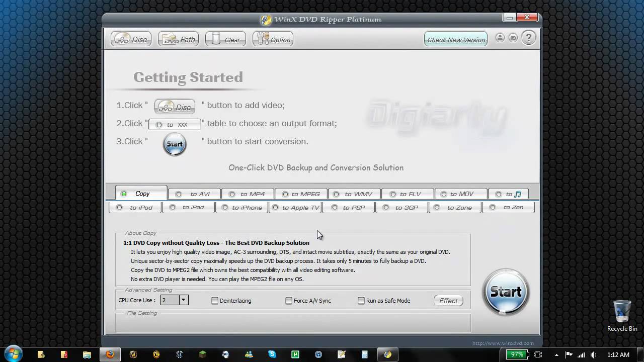
Task: Select the to MP4 tab
Action: pyautogui.click(x=248, y=194)
